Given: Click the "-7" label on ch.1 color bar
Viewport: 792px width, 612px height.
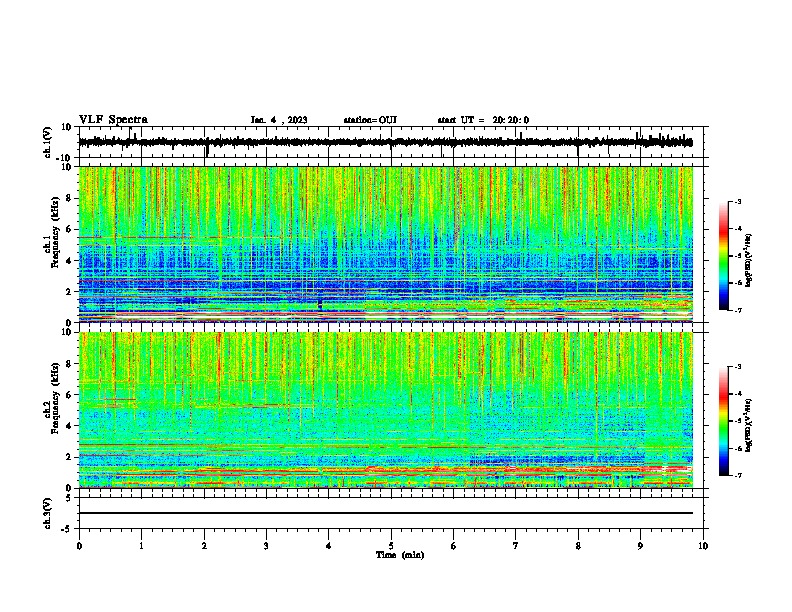Looking at the screenshot, I should click(738, 310).
